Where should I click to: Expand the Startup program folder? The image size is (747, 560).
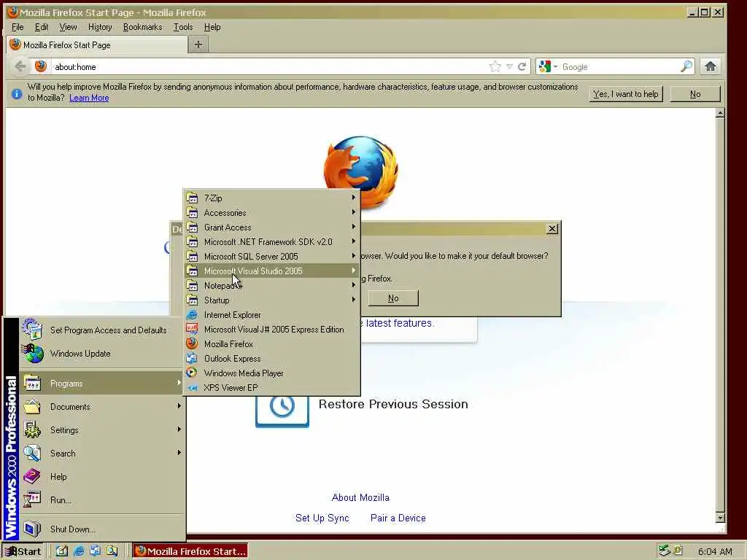click(x=271, y=300)
